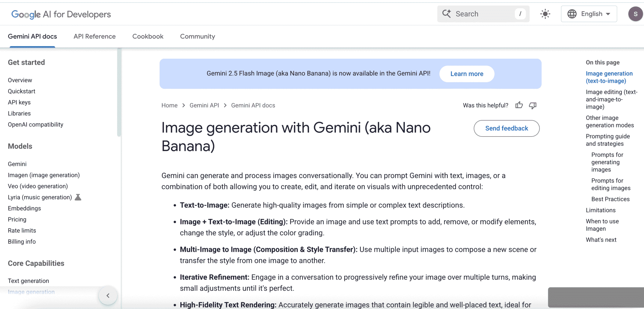Open Pricing in the sidebar
This screenshot has height=309, width=644.
click(x=17, y=219)
